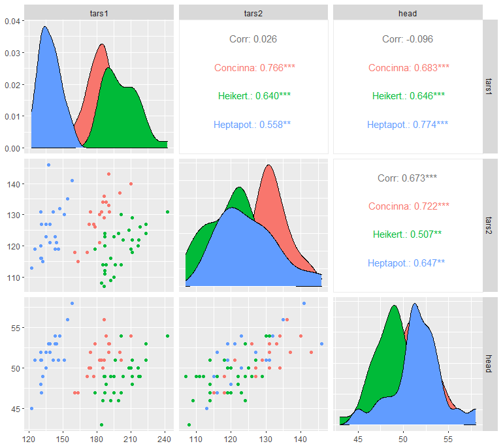503x448 pixels.
Task: Click the Heikert.: 0.640*** label
Action: tap(254, 95)
